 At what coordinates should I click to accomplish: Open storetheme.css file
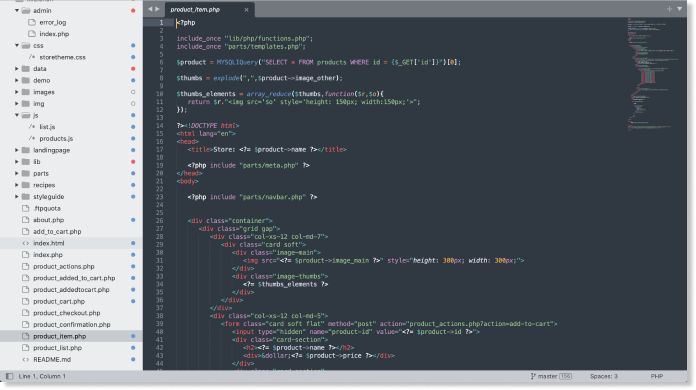(x=62, y=57)
